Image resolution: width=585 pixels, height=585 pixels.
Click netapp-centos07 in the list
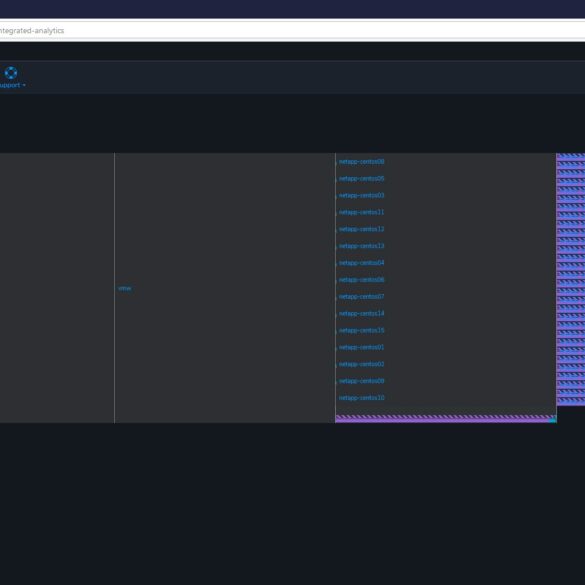click(x=361, y=296)
